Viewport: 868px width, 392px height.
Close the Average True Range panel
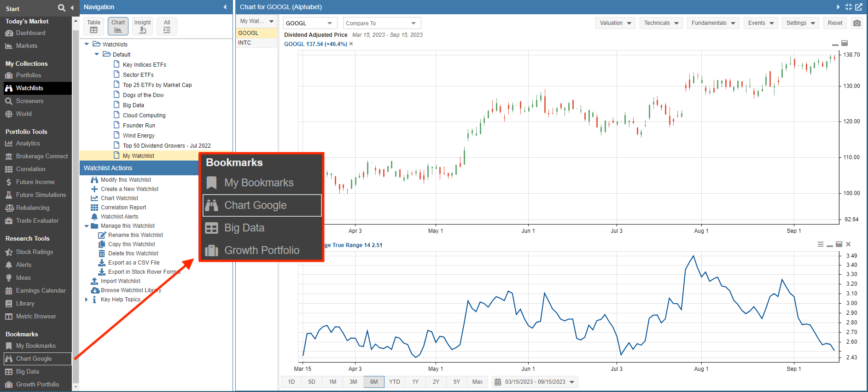point(848,244)
